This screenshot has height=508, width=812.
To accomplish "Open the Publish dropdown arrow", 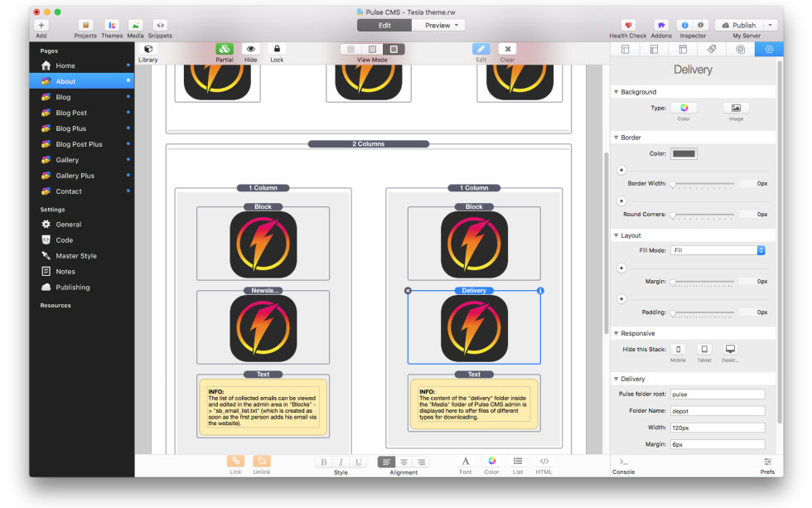I will pos(770,25).
